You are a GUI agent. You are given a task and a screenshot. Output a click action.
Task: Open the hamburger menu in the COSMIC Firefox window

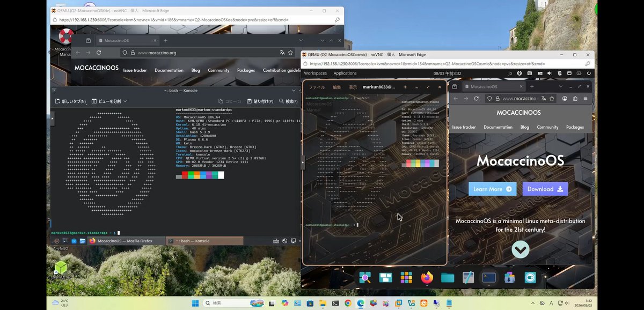(x=586, y=99)
